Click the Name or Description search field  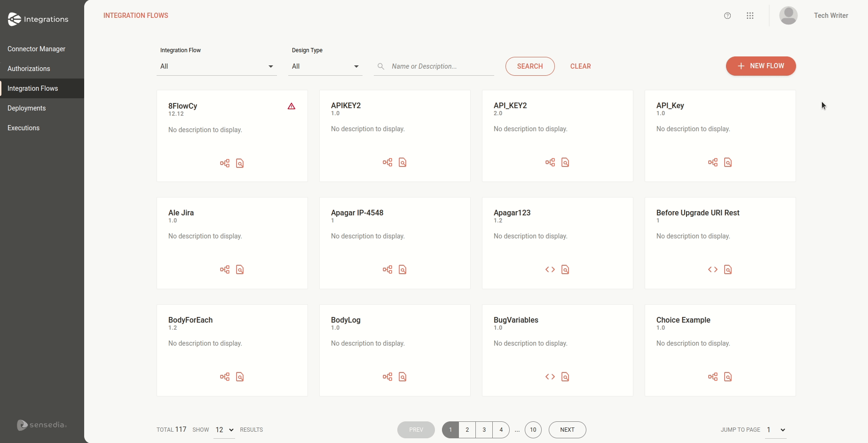click(433, 66)
